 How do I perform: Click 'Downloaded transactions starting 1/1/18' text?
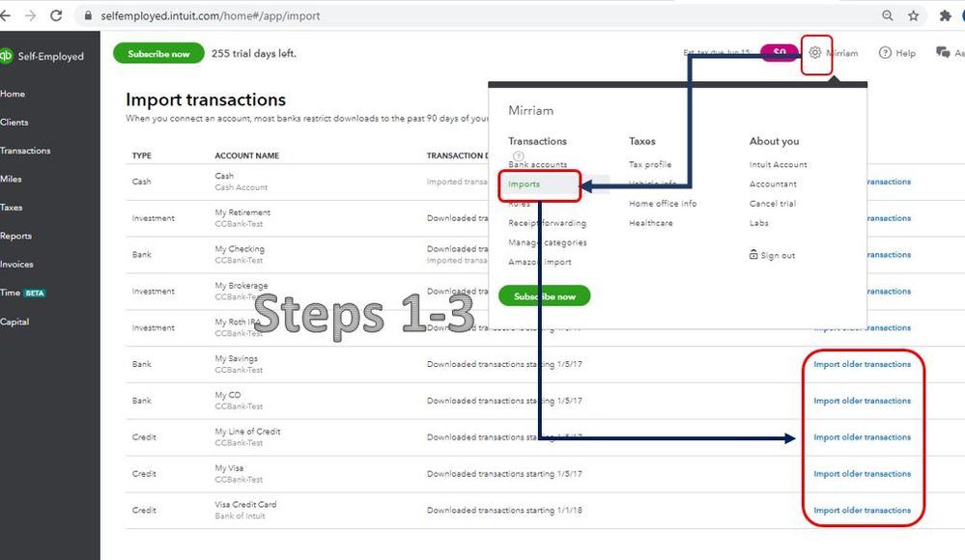504,510
